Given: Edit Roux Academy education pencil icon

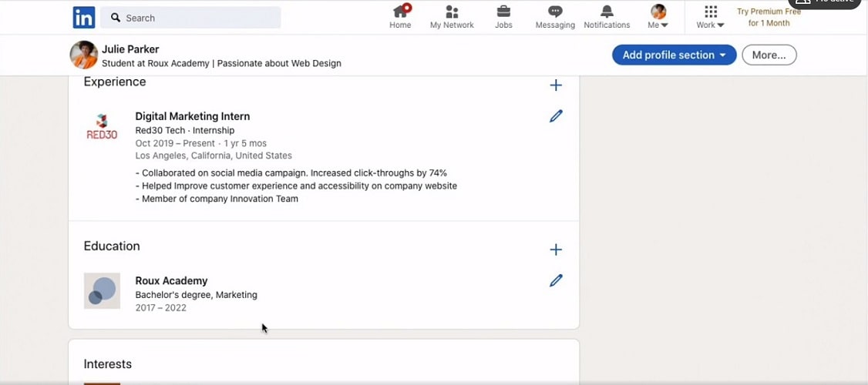Looking at the screenshot, I should click(556, 280).
